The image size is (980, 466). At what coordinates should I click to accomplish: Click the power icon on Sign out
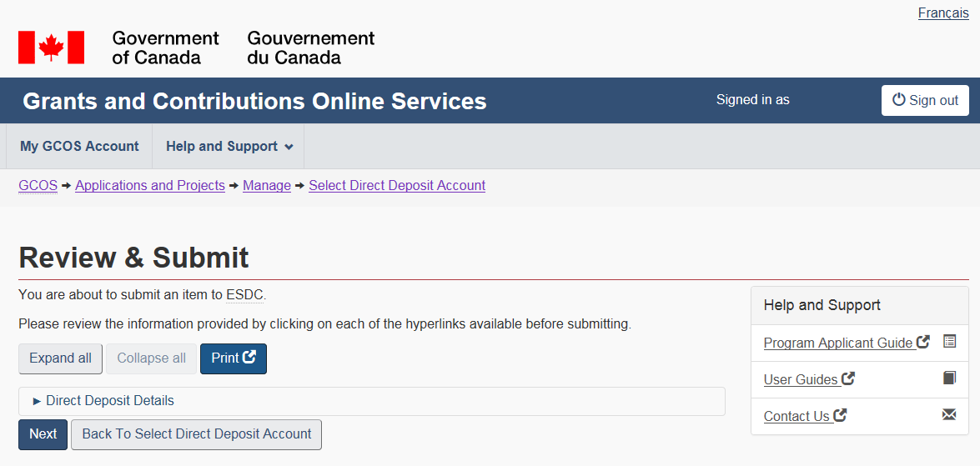[x=898, y=100]
